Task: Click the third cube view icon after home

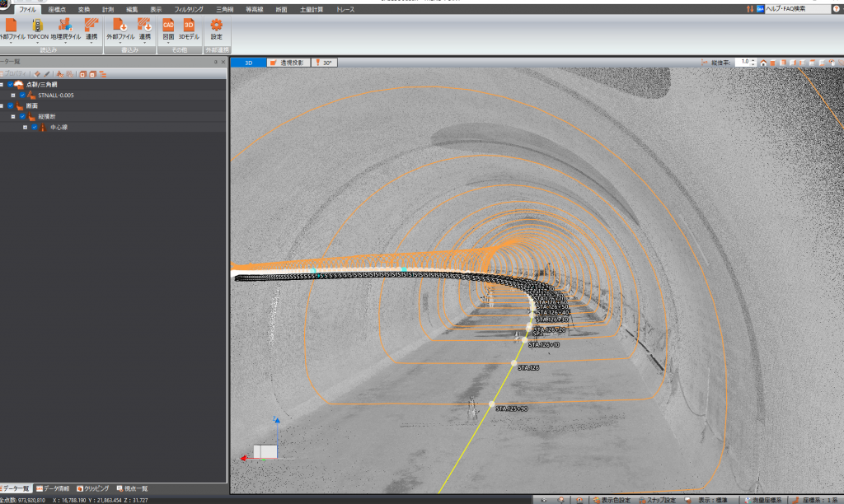Action: click(x=793, y=63)
